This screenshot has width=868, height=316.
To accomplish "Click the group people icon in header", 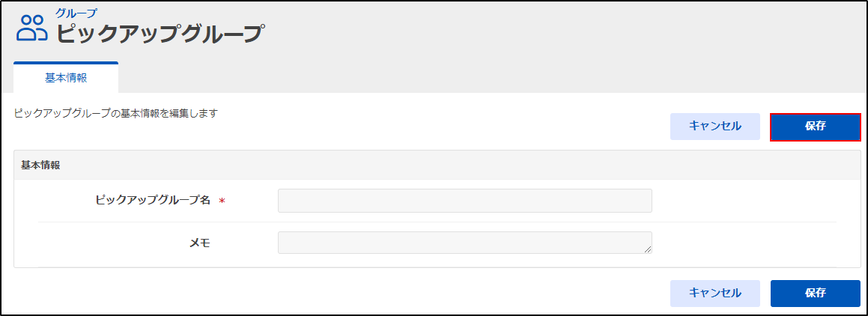I will (x=32, y=28).
